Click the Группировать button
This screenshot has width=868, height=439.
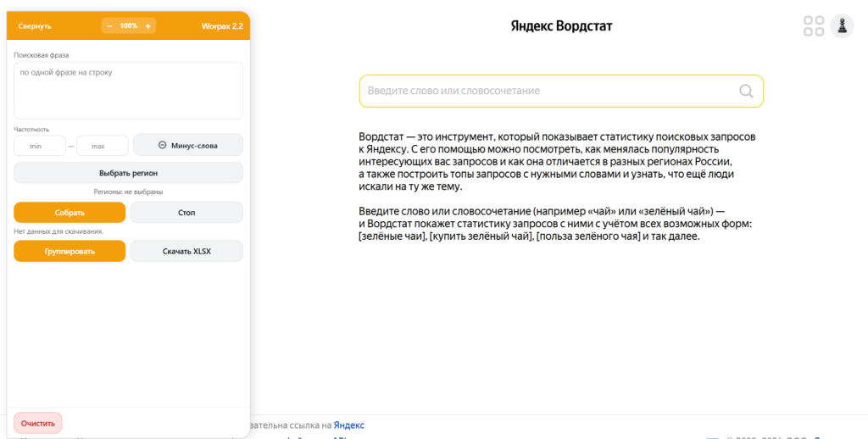(x=70, y=252)
